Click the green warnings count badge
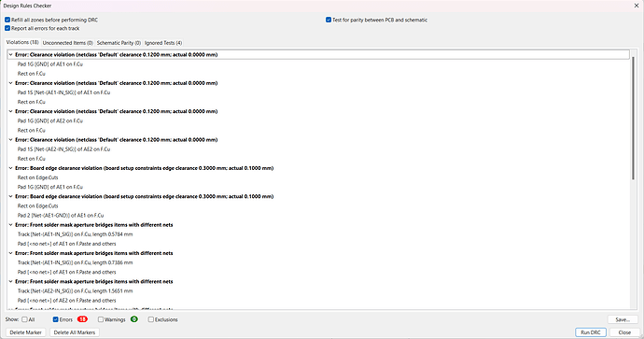The width and height of the screenshot is (644, 339). pyautogui.click(x=133, y=319)
